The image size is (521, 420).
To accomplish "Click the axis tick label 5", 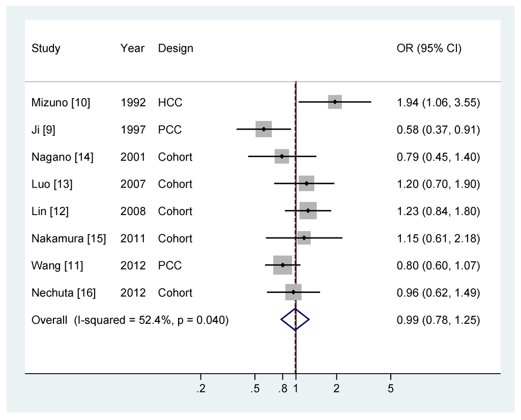I will tap(390, 388).
